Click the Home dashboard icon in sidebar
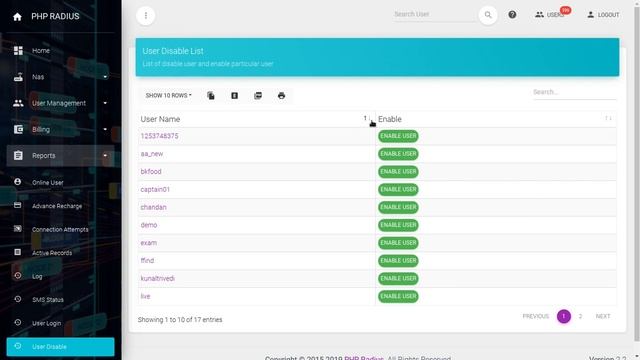The width and height of the screenshot is (640, 360). point(18,50)
